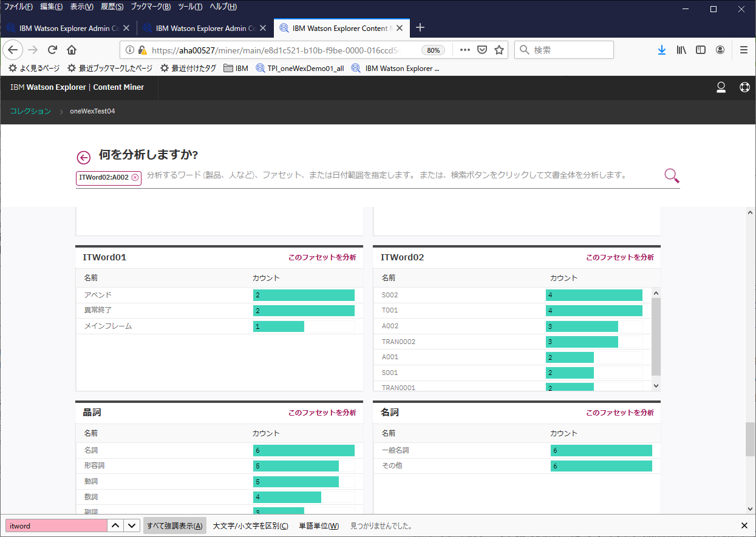
Task: Open Firefox account icon
Action: 720,50
